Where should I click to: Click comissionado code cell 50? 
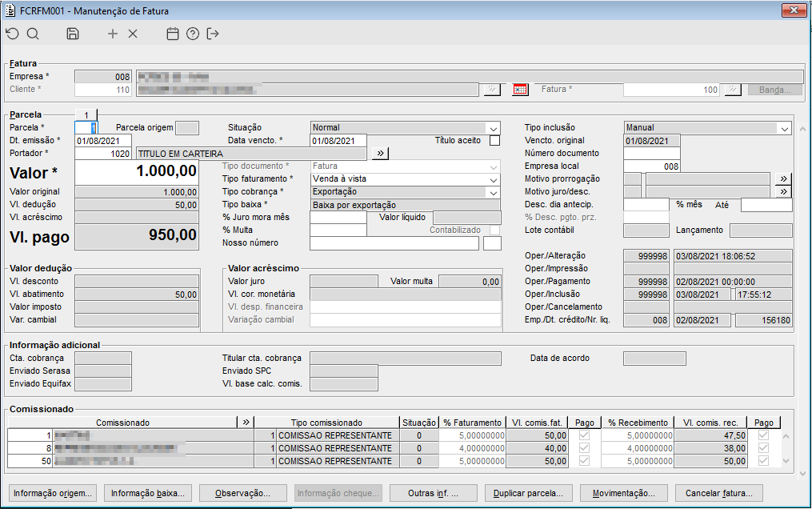click(x=30, y=461)
